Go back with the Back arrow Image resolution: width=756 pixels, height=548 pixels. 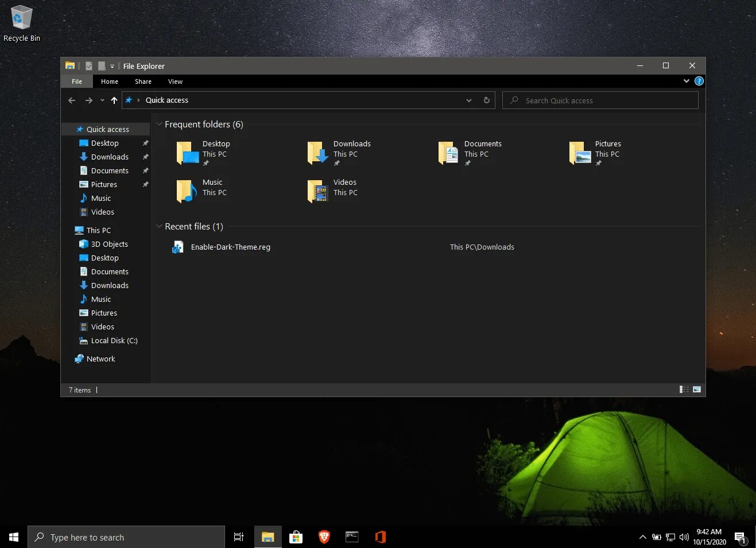72,100
